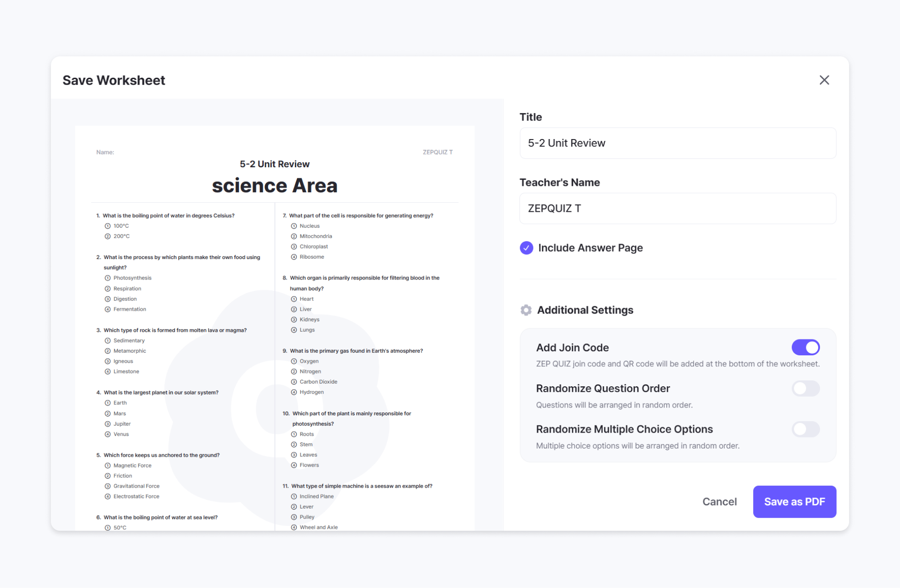Image resolution: width=900 pixels, height=588 pixels.
Task: Enable Randomize Question Order switch
Action: pos(805,389)
